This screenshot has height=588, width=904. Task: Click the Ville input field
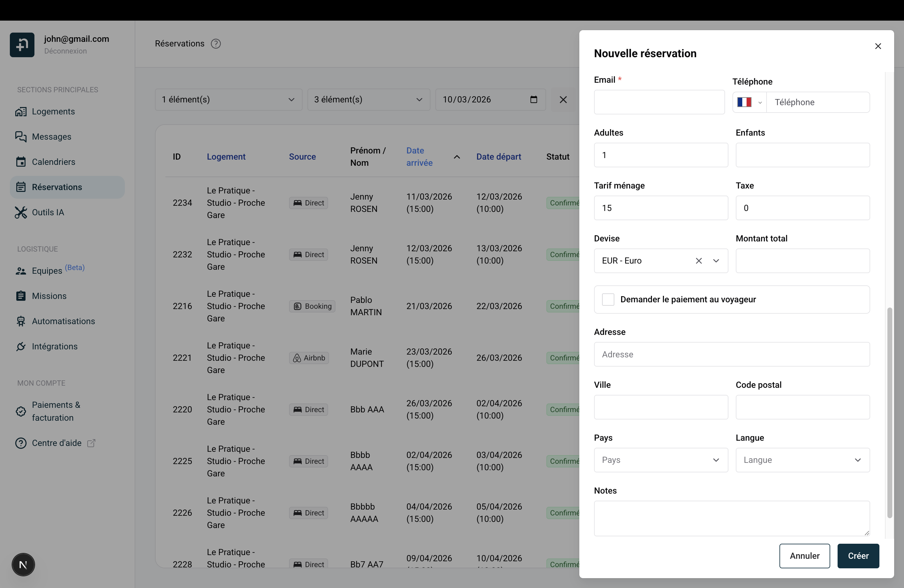pos(661,407)
